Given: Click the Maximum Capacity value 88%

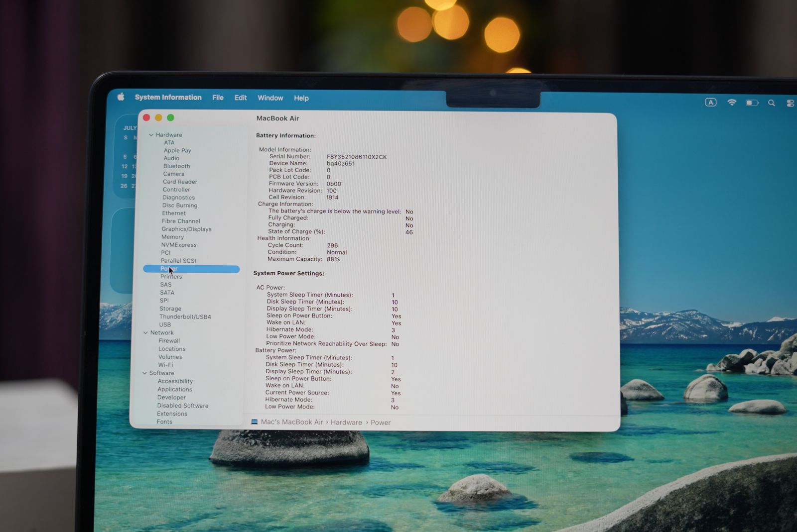Looking at the screenshot, I should [333, 259].
